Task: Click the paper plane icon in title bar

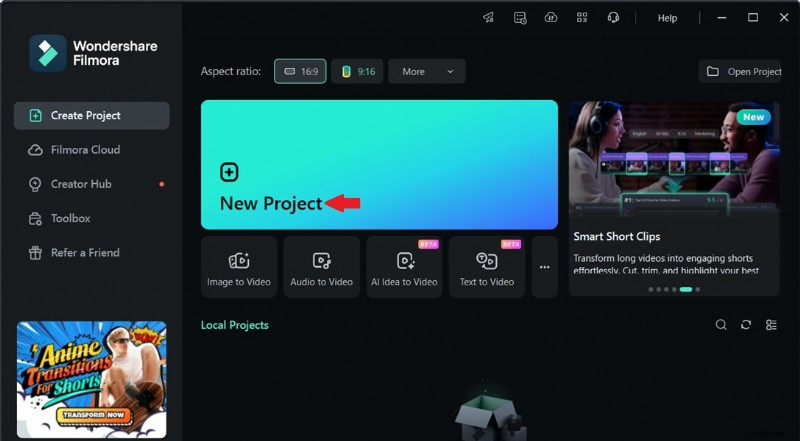Action: coord(489,17)
